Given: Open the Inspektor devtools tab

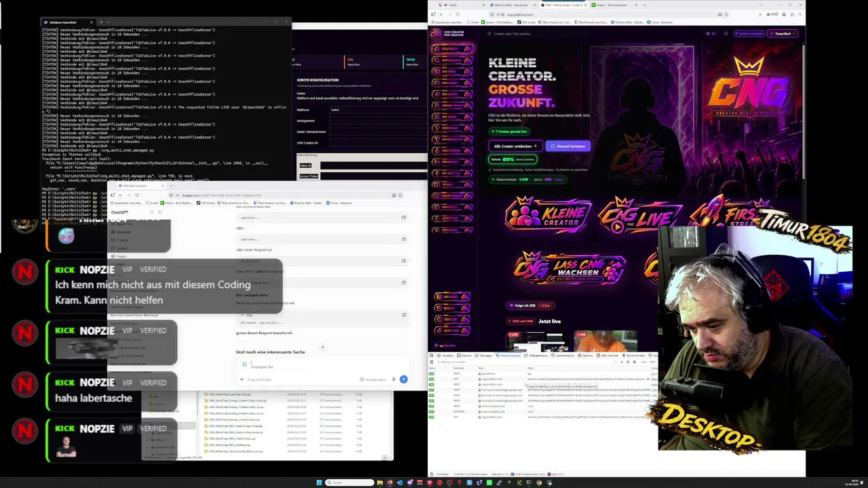Looking at the screenshot, I should pyautogui.click(x=447, y=355).
